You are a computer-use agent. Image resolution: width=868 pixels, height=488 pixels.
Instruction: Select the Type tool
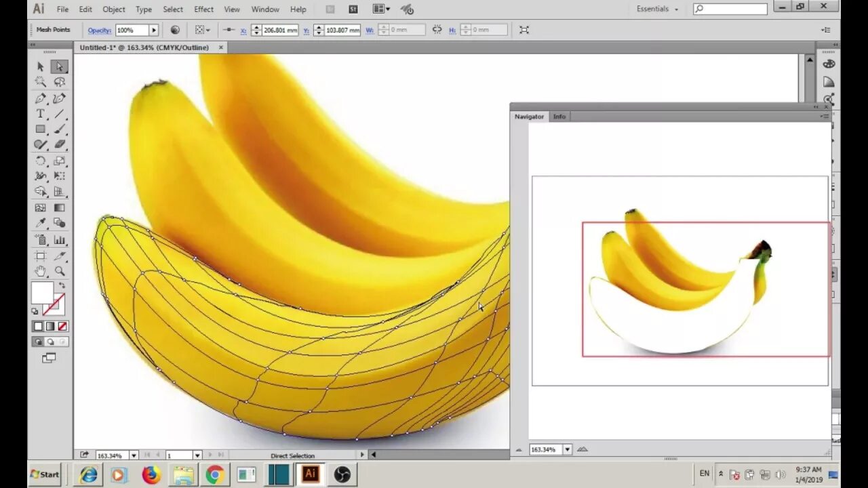point(41,114)
